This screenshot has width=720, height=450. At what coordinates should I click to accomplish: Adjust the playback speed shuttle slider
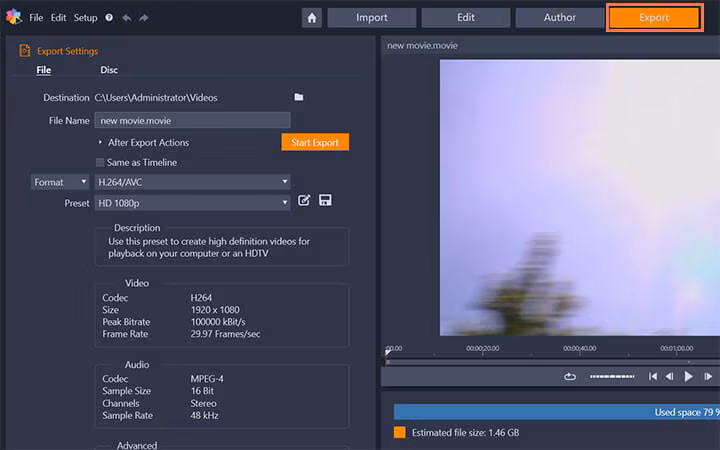pyautogui.click(x=612, y=377)
